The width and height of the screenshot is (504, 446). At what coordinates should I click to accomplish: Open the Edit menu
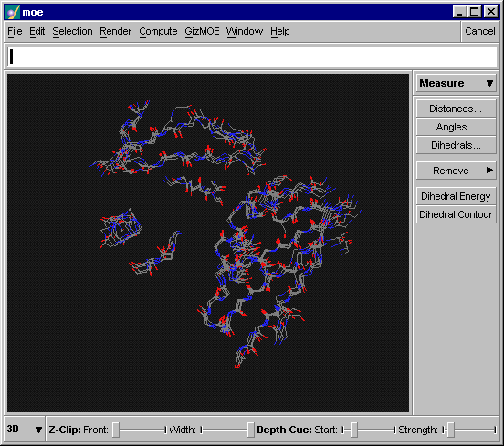pyautogui.click(x=37, y=32)
